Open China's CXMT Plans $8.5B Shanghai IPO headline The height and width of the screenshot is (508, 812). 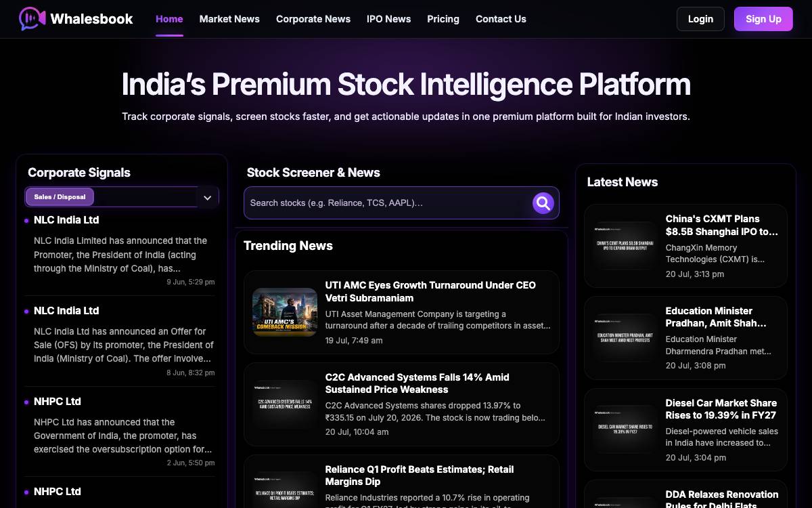click(722, 225)
